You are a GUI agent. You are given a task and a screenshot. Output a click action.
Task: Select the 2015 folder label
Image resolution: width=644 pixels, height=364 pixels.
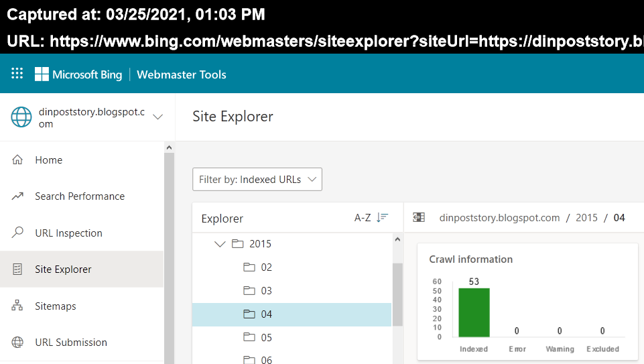pos(261,244)
